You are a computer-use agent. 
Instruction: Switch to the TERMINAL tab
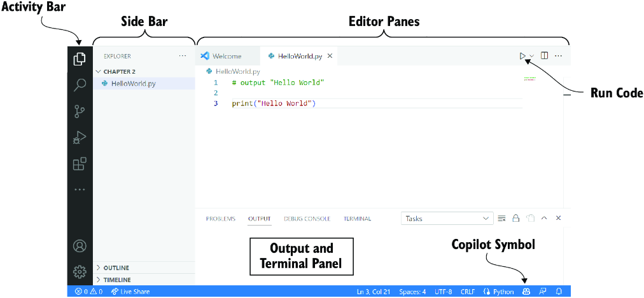[x=358, y=219]
